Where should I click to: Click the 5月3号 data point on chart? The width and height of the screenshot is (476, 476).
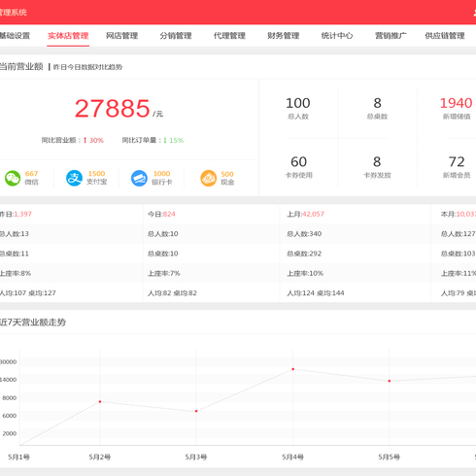pyautogui.click(x=196, y=411)
